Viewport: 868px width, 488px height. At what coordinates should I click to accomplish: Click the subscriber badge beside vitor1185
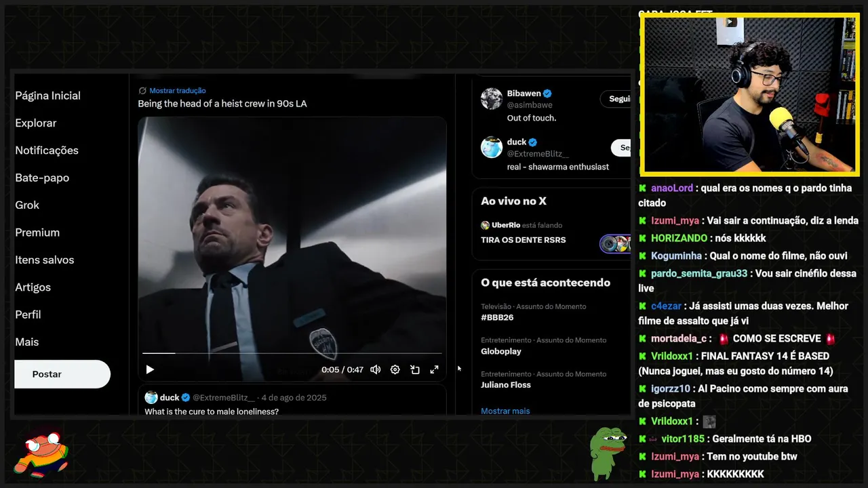click(x=654, y=439)
